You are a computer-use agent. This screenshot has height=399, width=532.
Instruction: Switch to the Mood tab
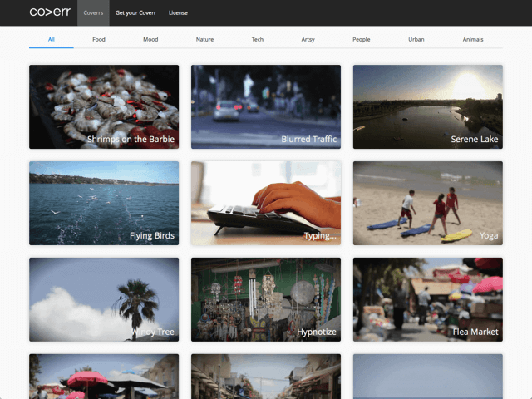pos(150,39)
